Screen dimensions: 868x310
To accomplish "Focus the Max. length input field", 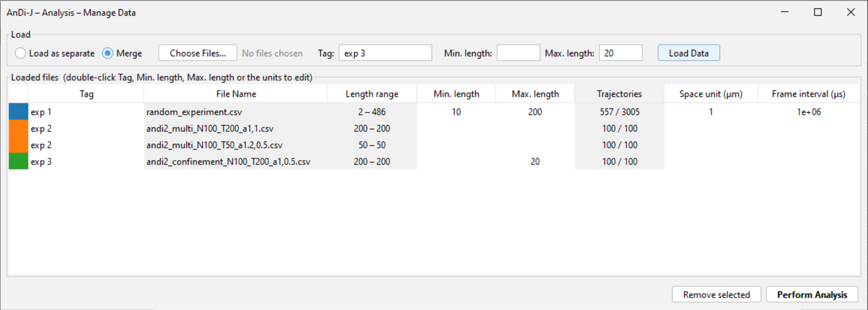I will coord(620,53).
